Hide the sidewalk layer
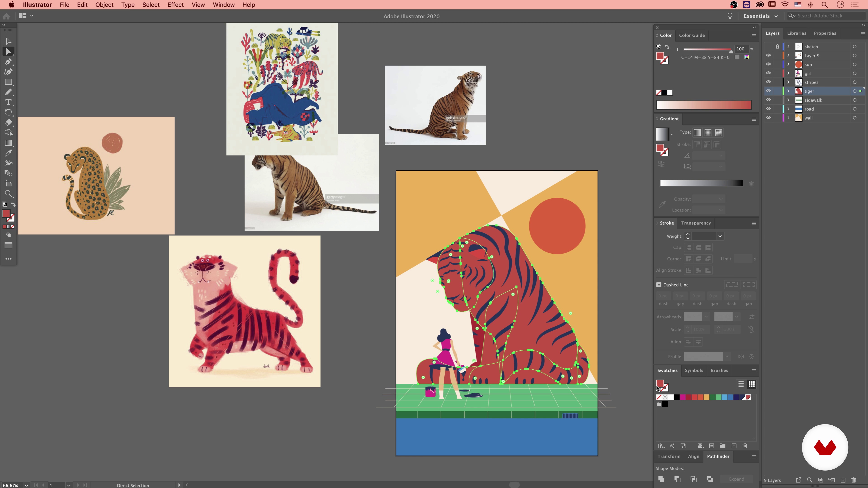Viewport: 868px width, 488px height. pyautogui.click(x=768, y=100)
